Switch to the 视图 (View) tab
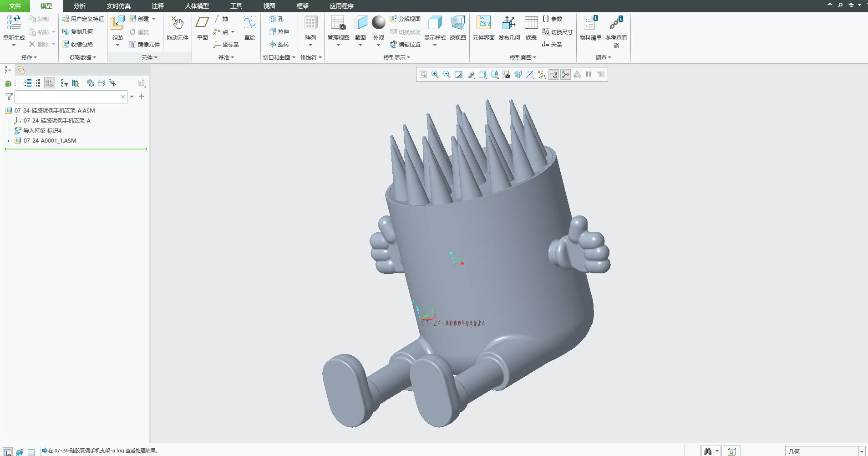Image resolution: width=868 pixels, height=456 pixels. (269, 6)
